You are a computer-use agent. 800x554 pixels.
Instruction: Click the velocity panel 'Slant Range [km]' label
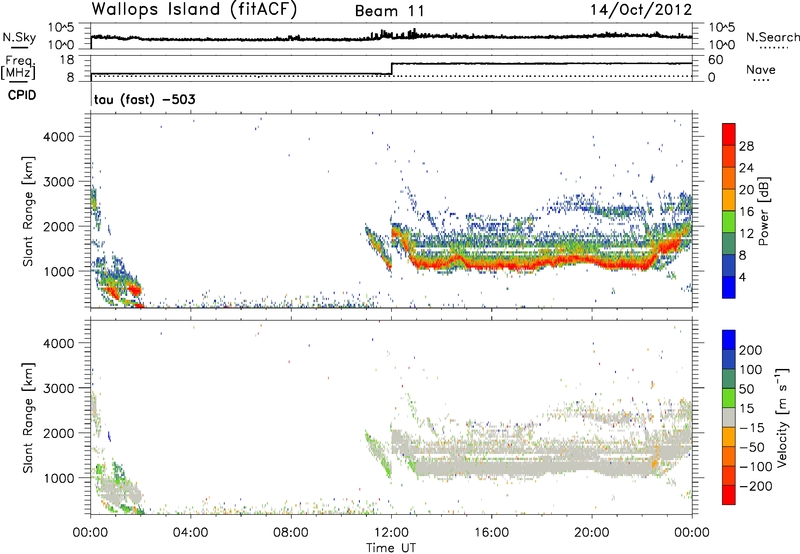click(28, 418)
